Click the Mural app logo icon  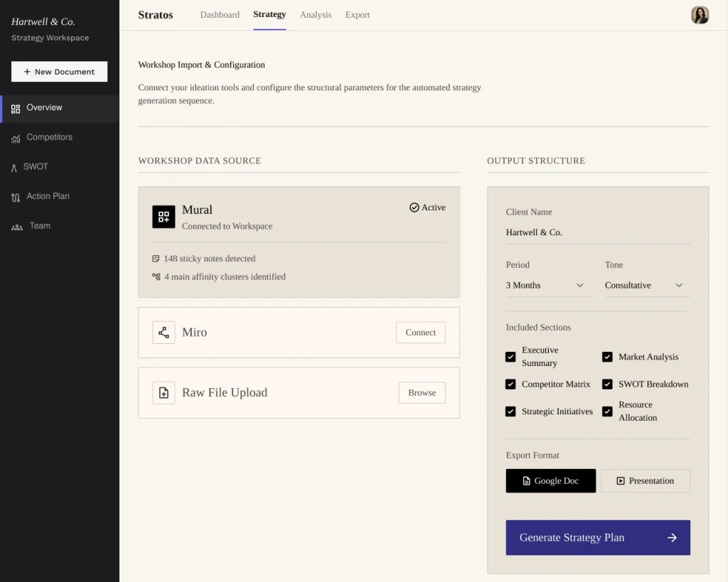pos(164,217)
